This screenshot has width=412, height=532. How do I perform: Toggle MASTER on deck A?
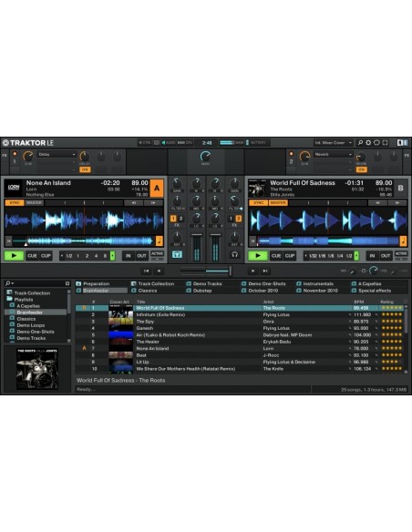coord(35,203)
